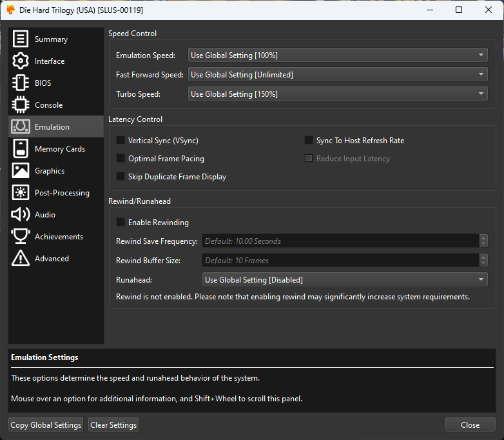Screen dimensions: 504x440
Task: Increase Rewind Buffer Size with up arrow
Action: pos(483,257)
